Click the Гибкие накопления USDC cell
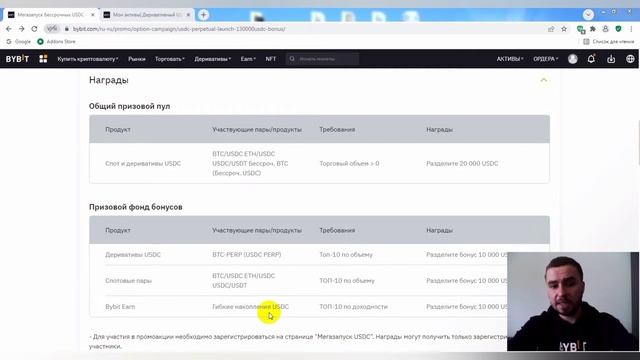The width and height of the screenshot is (640, 360). pyautogui.click(x=250, y=307)
